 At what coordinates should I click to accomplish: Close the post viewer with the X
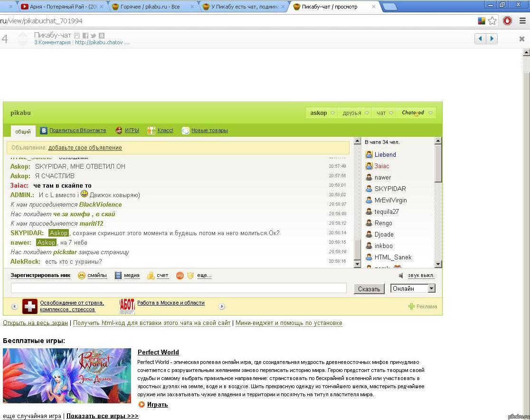pyautogui.click(x=521, y=39)
